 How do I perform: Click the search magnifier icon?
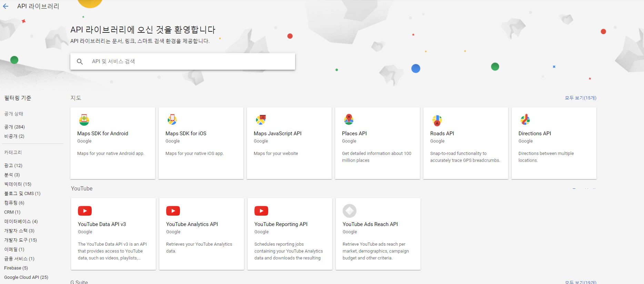pos(80,61)
